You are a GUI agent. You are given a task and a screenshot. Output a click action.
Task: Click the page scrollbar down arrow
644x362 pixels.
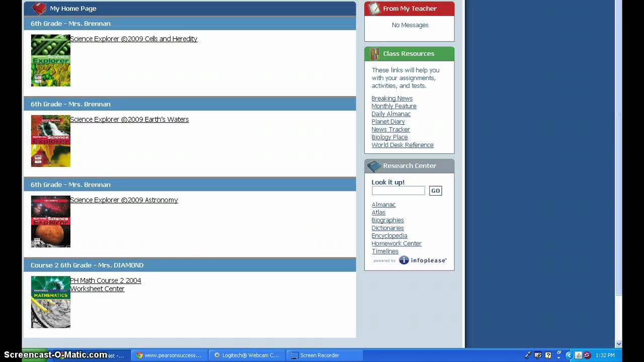coord(619,344)
